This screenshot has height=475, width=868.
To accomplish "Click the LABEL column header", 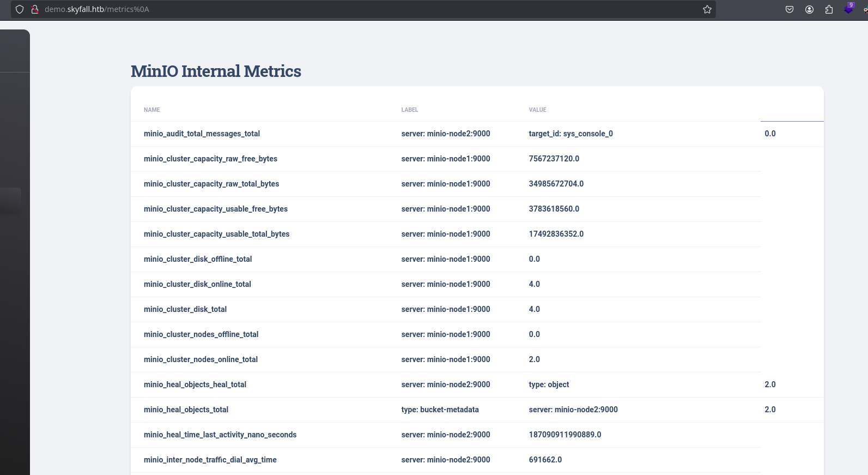I will (410, 110).
